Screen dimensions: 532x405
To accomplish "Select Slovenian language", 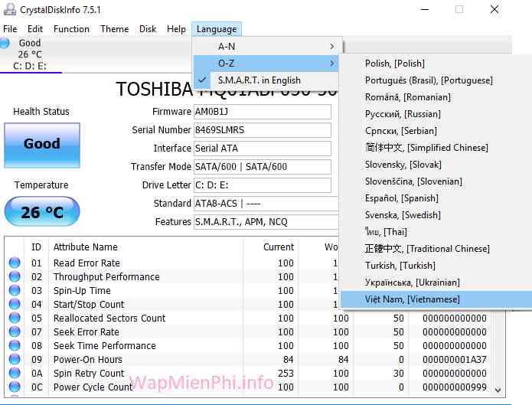I will point(436,181).
